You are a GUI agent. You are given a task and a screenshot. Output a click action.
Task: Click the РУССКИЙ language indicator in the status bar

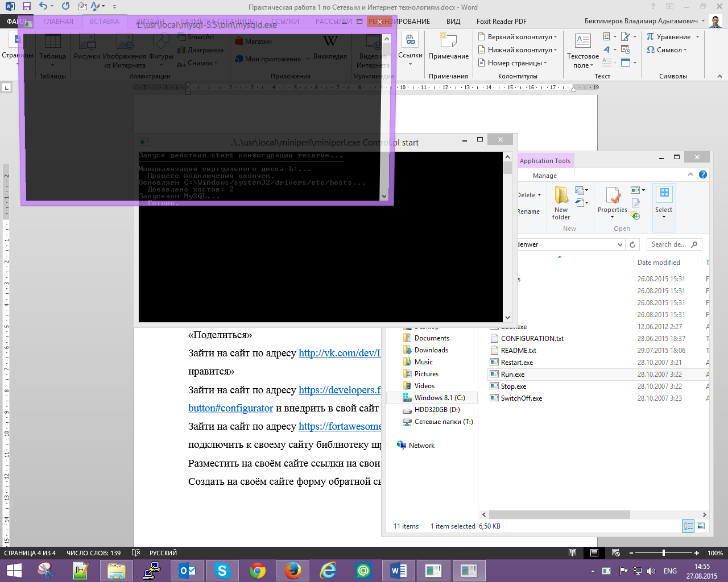click(163, 553)
